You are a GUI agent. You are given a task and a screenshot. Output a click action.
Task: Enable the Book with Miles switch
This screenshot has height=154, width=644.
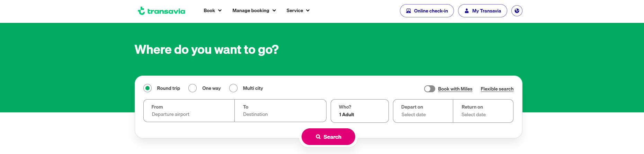430,89
